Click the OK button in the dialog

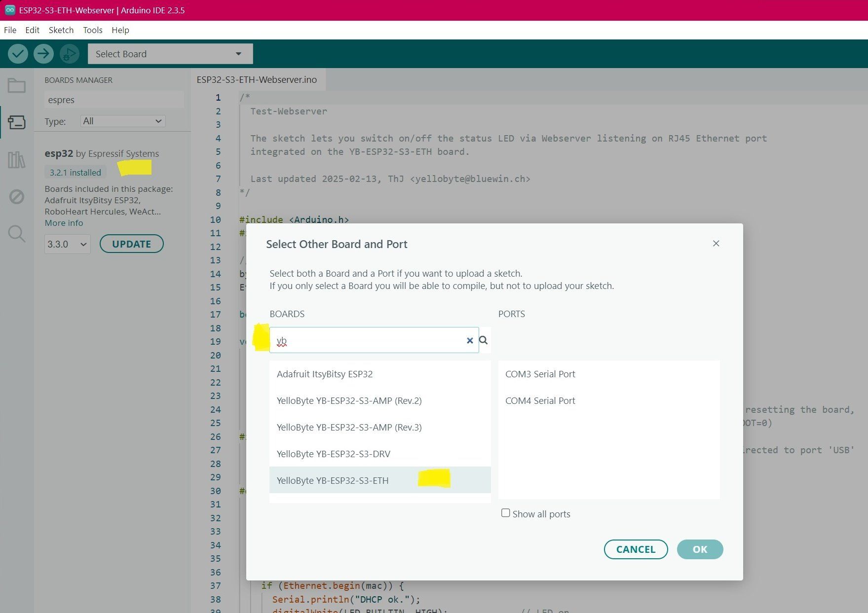point(700,549)
